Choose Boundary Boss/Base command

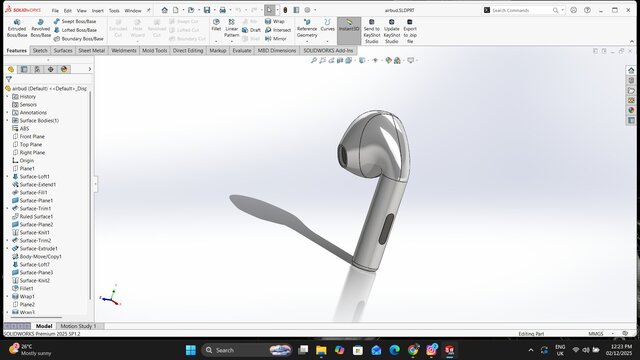tap(78, 39)
